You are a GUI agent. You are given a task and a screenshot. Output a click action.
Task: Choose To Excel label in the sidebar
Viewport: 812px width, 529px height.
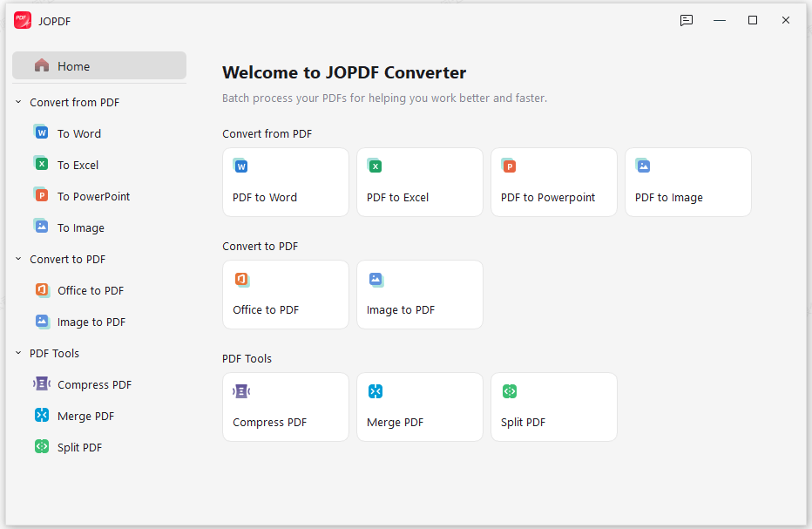[78, 166]
